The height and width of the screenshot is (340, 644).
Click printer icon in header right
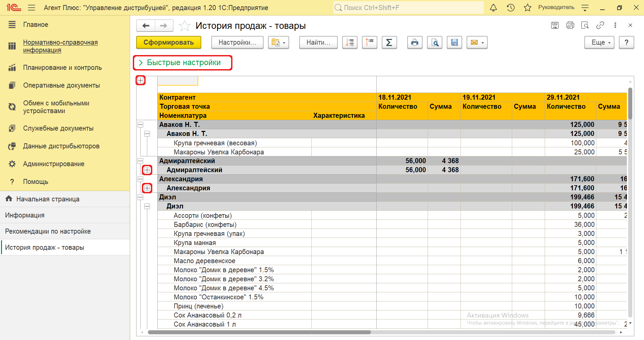click(x=570, y=25)
